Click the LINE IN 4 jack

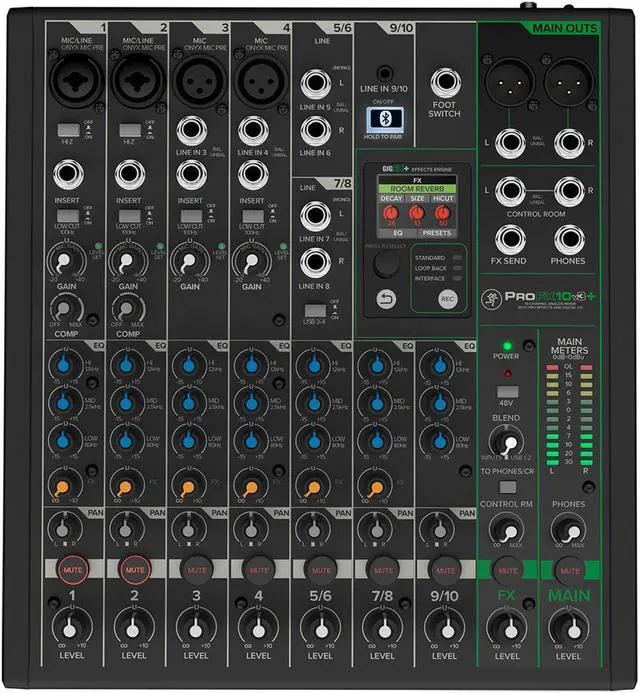(x=253, y=131)
